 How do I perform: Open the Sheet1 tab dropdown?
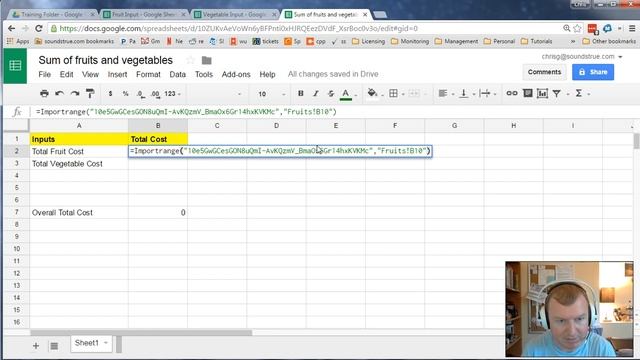tap(106, 343)
